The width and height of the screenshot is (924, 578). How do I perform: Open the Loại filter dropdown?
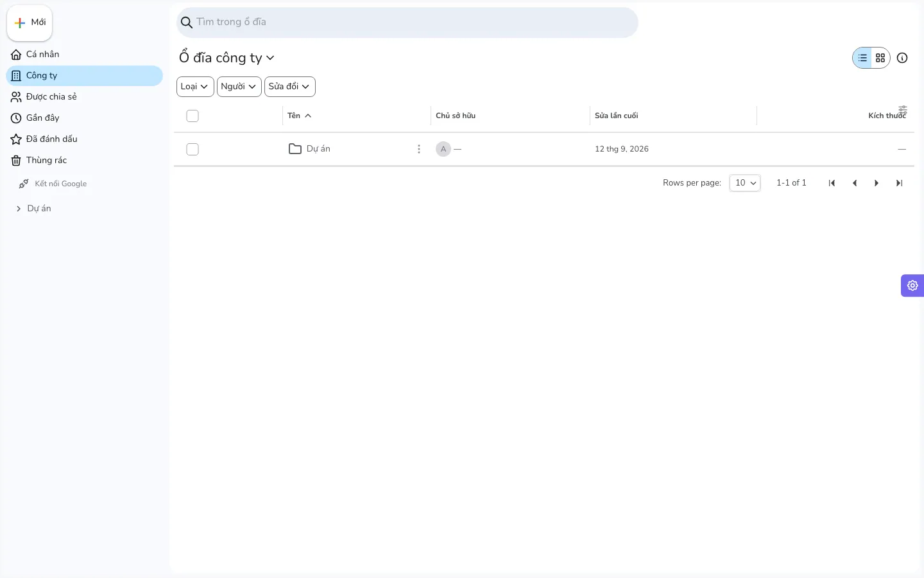pyautogui.click(x=195, y=87)
